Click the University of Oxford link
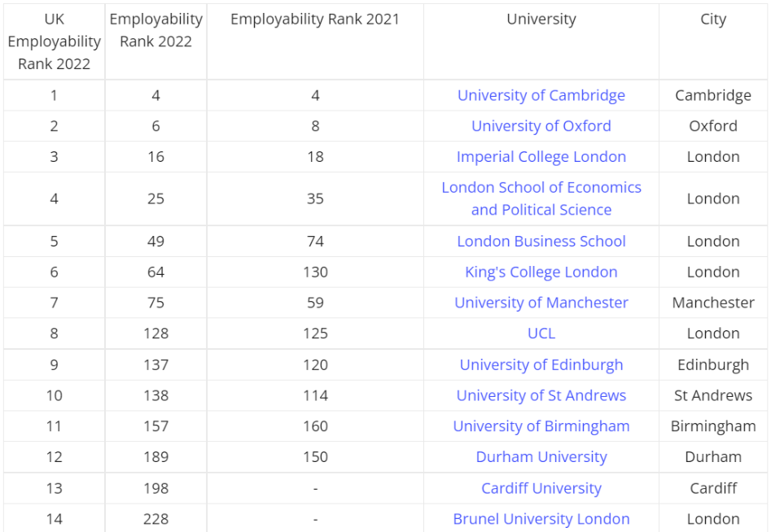Viewport: 771px width, 532px height. point(541,126)
